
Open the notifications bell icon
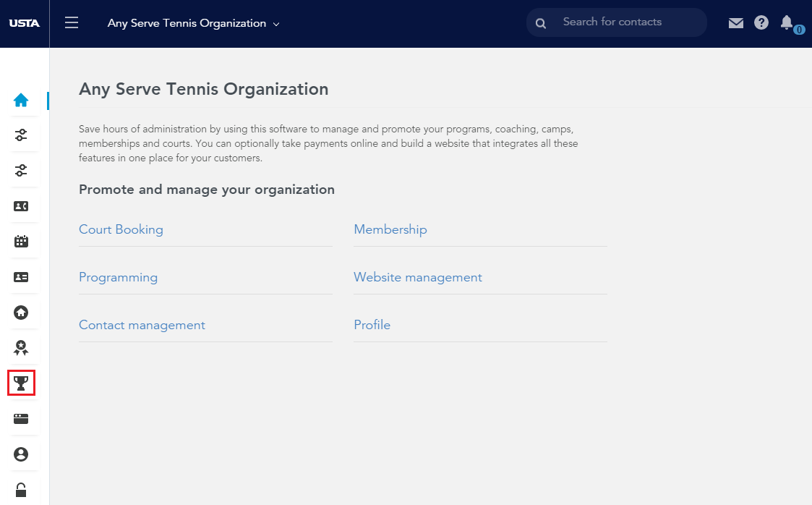point(787,22)
